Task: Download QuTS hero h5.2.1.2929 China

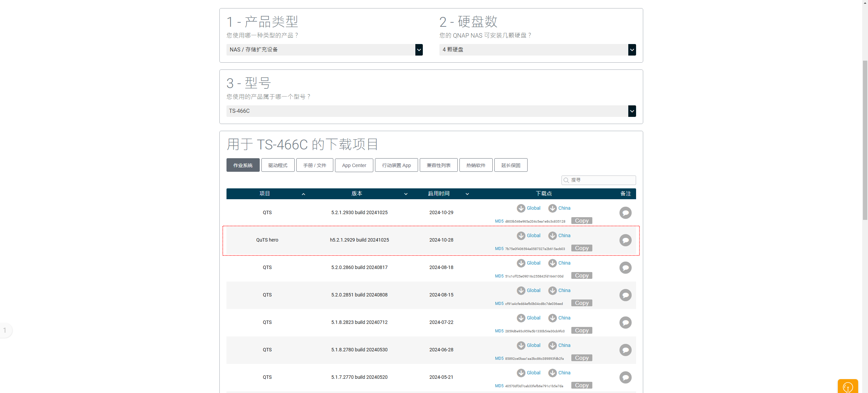Action: [559, 235]
